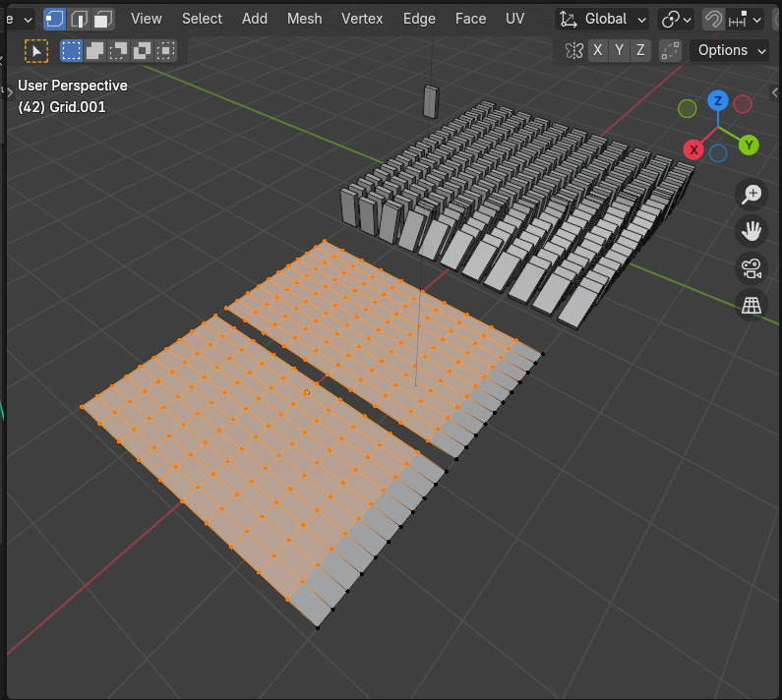Open the editor mode dropdown arrow
The width and height of the screenshot is (782, 700).
pos(28,20)
